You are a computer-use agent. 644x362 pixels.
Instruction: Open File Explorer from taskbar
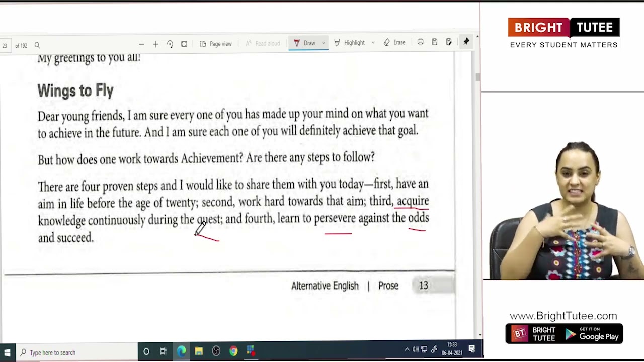[x=199, y=351]
